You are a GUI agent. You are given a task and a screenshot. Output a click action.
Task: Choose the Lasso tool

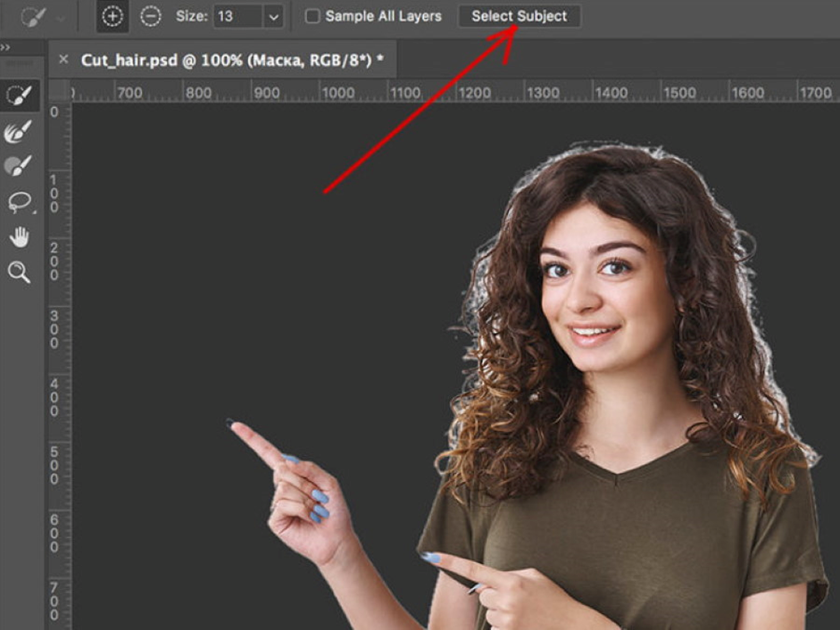click(x=20, y=203)
